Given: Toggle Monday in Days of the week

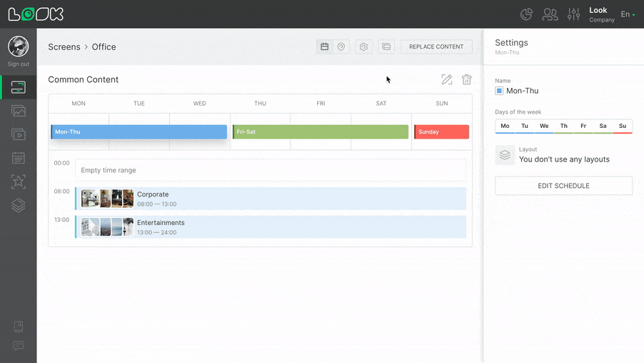Looking at the screenshot, I should tap(505, 126).
